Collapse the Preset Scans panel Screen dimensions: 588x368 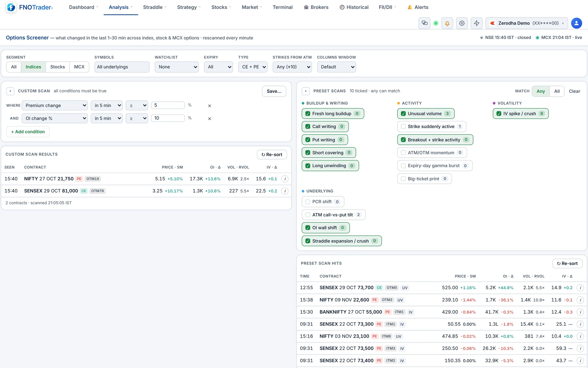[306, 91]
